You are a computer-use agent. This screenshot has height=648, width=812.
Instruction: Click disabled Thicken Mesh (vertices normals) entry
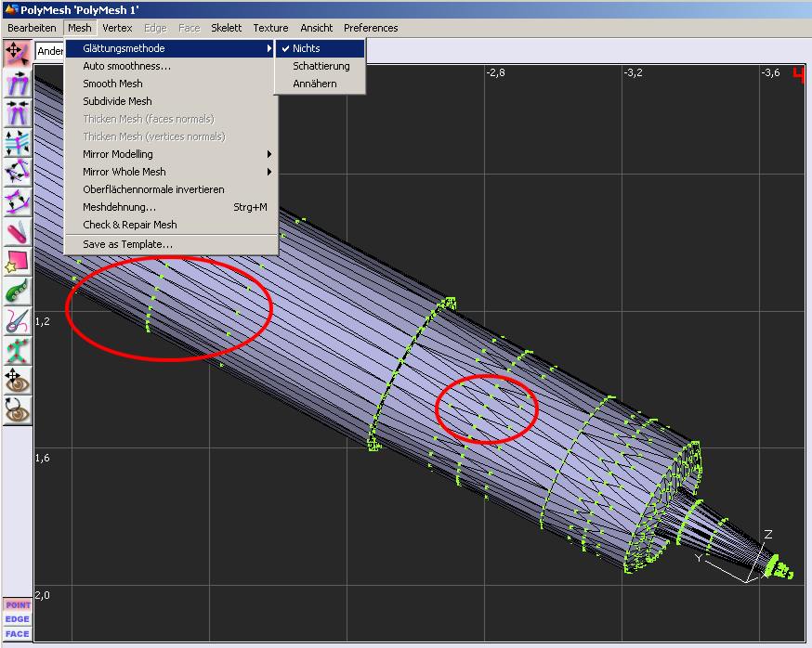click(170, 136)
